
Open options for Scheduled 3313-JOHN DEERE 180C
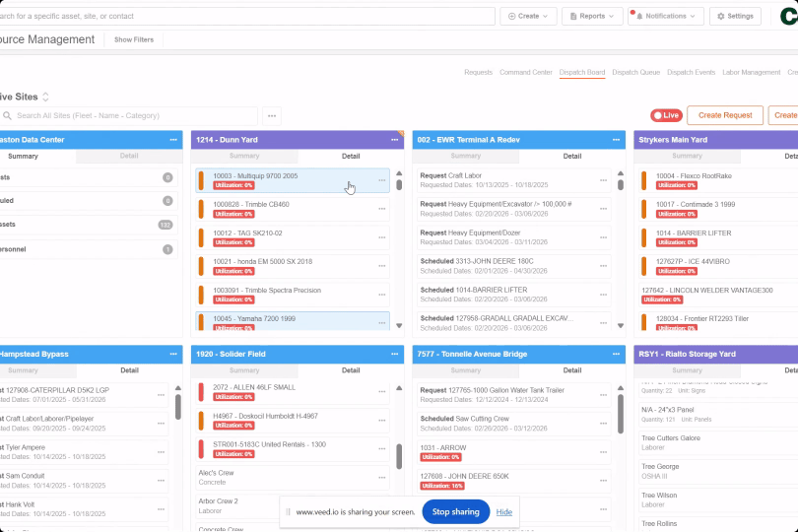[603, 266]
